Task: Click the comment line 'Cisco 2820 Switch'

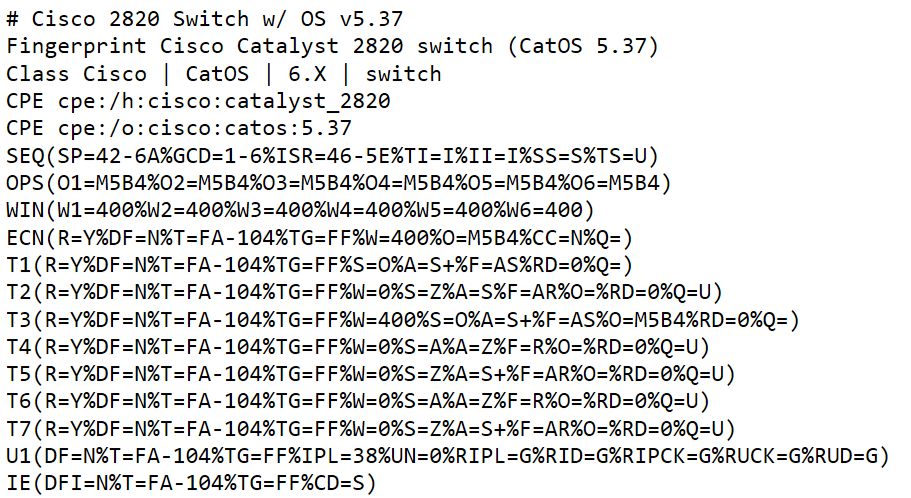Action: [205, 19]
